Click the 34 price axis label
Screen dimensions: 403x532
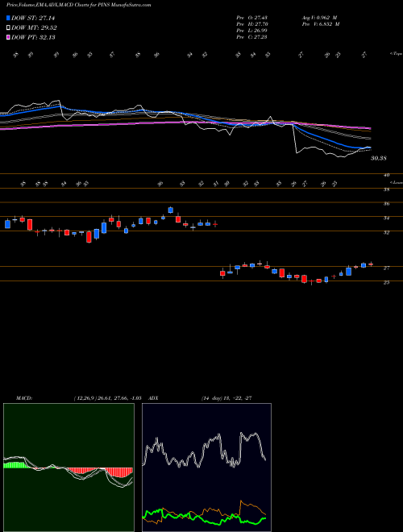coord(386,218)
